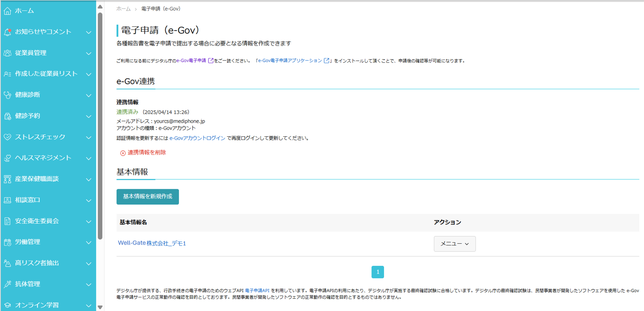Click the 連携済み status text
The image size is (644, 311).
coord(127,112)
